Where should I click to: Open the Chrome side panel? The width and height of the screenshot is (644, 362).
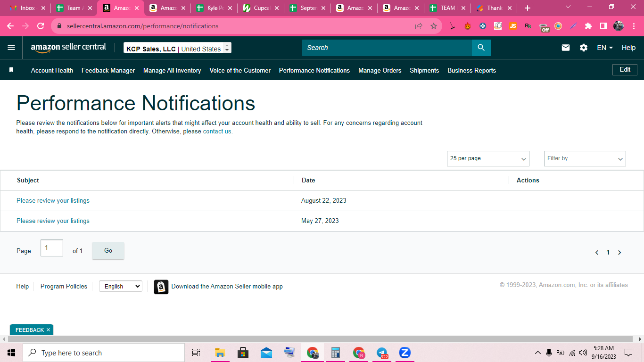pos(603,26)
